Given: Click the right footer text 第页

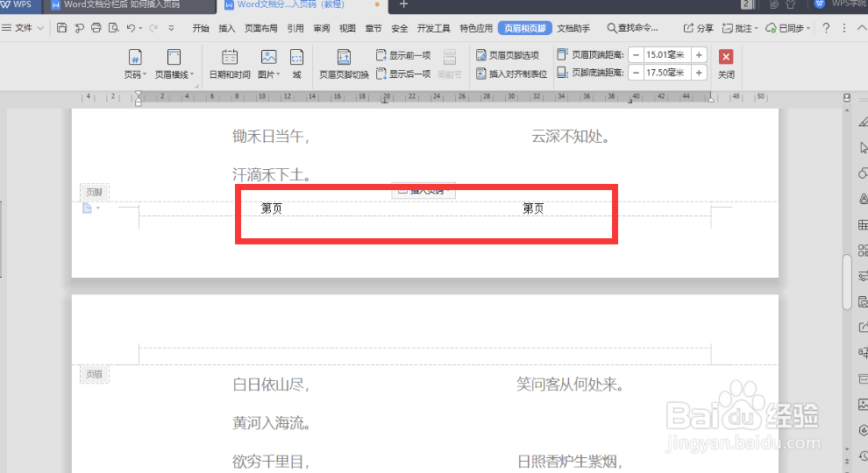Looking at the screenshot, I should [533, 208].
